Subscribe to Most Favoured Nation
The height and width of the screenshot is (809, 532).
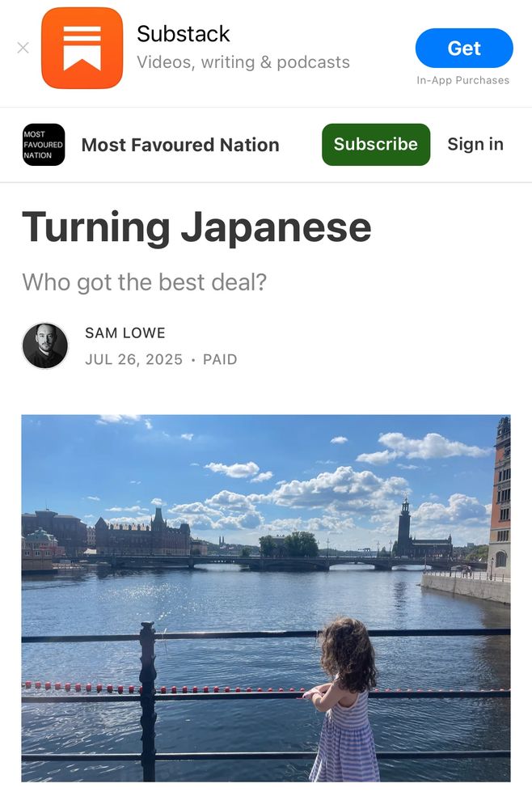click(x=376, y=145)
